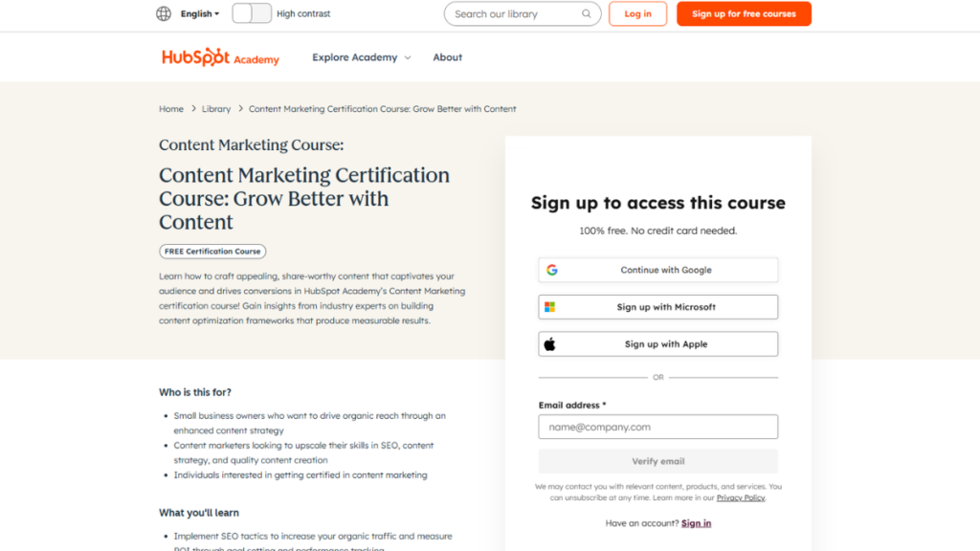This screenshot has height=551, width=980.
Task: Click the chevron next to Explore Academy
Action: 407,57
